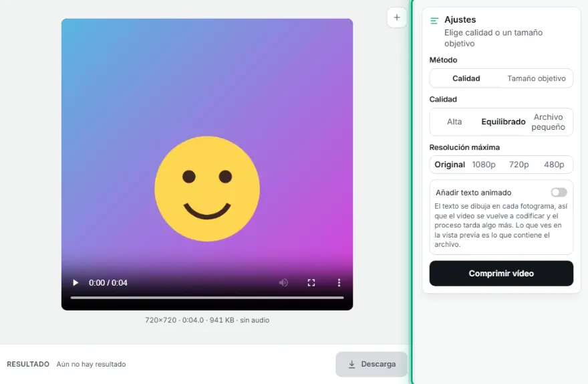Switch to Tamaño objetivo method
This screenshot has height=384, width=588.
click(x=537, y=78)
